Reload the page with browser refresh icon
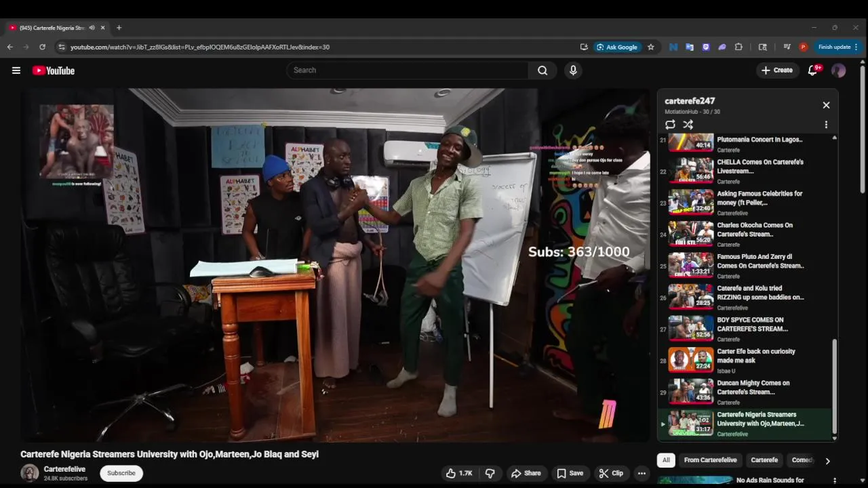868x488 pixels. [x=42, y=47]
